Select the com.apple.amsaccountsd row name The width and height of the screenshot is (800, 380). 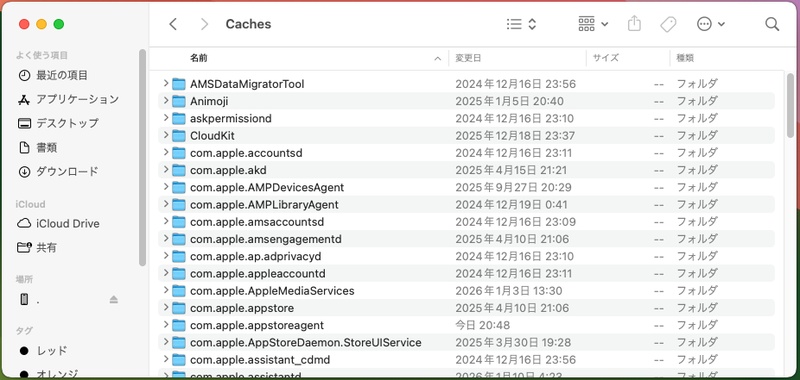(x=257, y=222)
